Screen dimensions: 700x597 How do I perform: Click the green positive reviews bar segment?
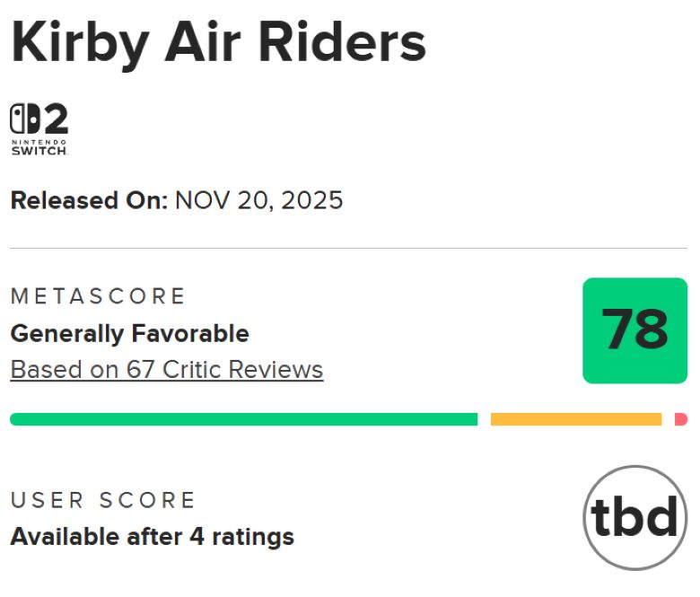click(x=243, y=419)
